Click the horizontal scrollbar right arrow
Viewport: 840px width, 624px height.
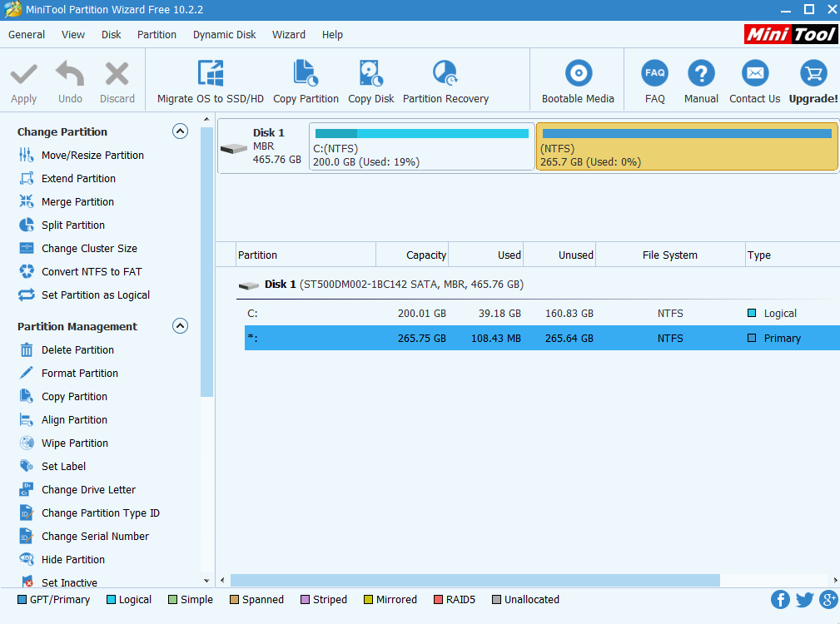click(x=835, y=580)
